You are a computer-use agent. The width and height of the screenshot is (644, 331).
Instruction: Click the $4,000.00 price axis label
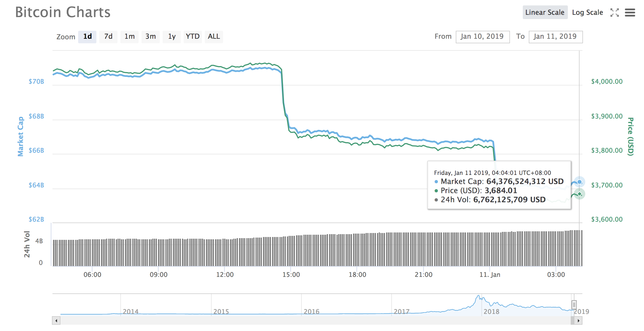pos(607,82)
